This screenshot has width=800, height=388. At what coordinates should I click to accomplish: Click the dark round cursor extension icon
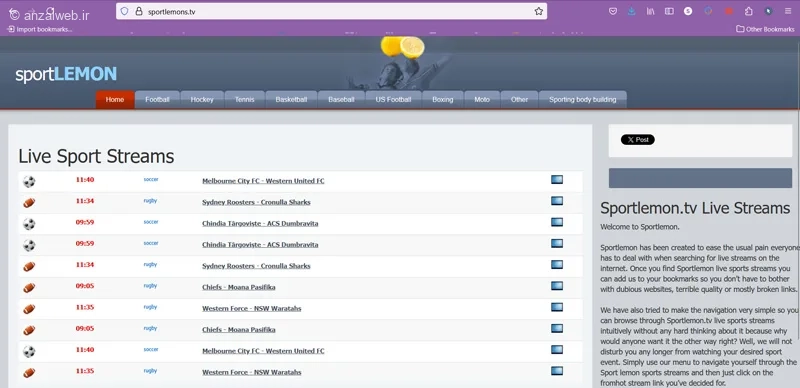pos(768,11)
